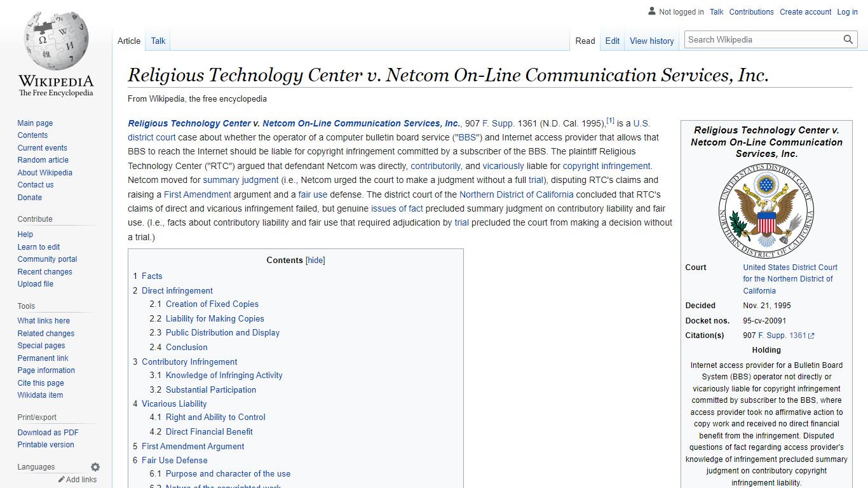The width and height of the screenshot is (868, 488).
Task: Jump to Vicarious Liability section
Action: click(174, 403)
